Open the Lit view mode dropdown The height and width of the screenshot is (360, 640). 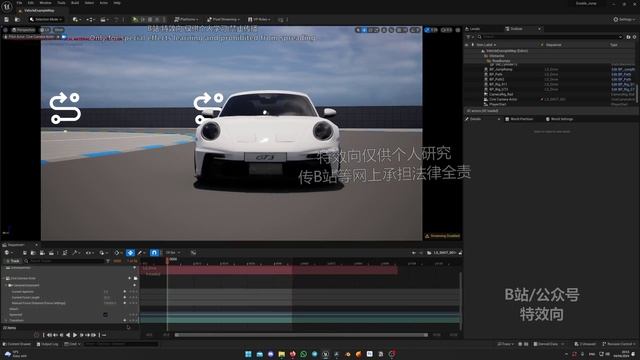point(44,30)
